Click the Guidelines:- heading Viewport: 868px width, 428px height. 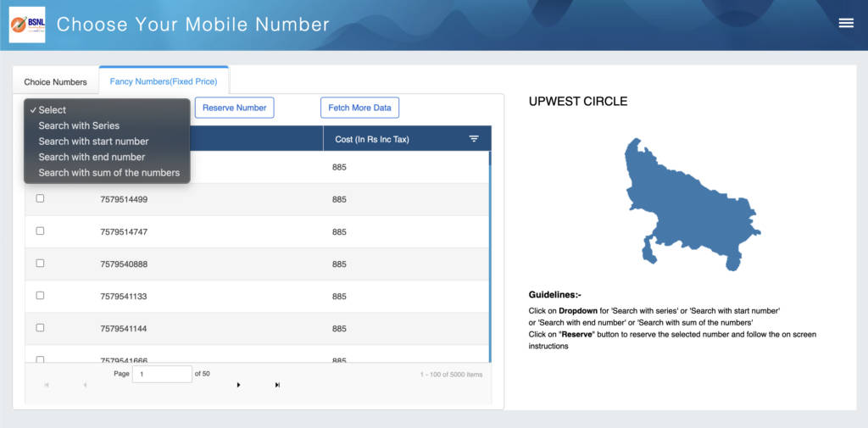coord(554,295)
